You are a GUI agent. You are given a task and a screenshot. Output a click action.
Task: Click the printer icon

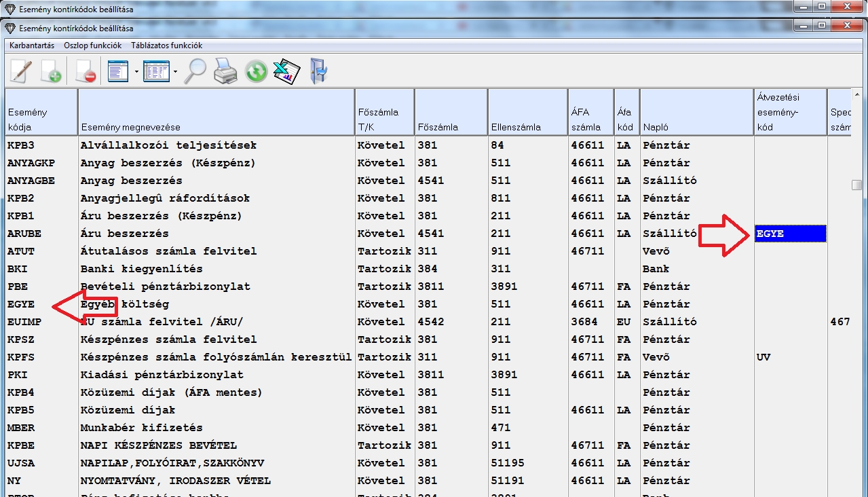[225, 71]
